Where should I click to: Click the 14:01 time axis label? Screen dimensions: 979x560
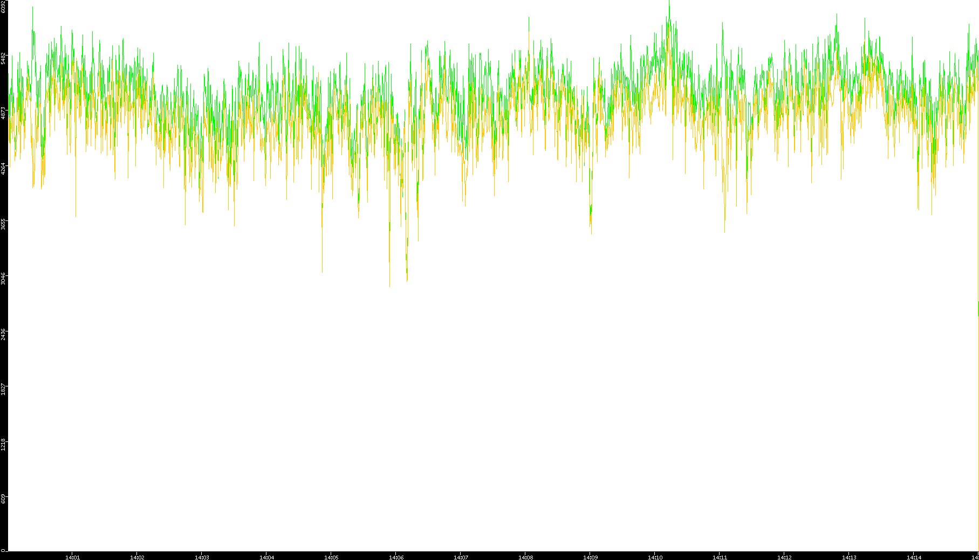coord(72,557)
